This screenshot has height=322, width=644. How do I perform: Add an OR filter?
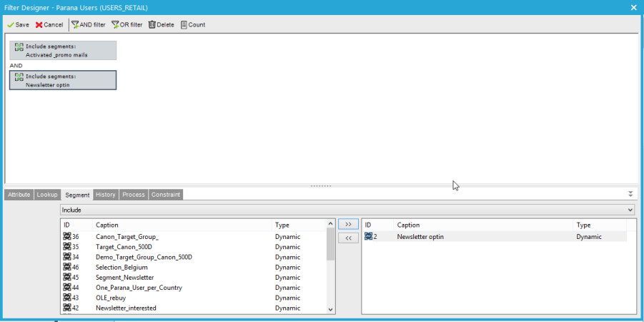115,25
